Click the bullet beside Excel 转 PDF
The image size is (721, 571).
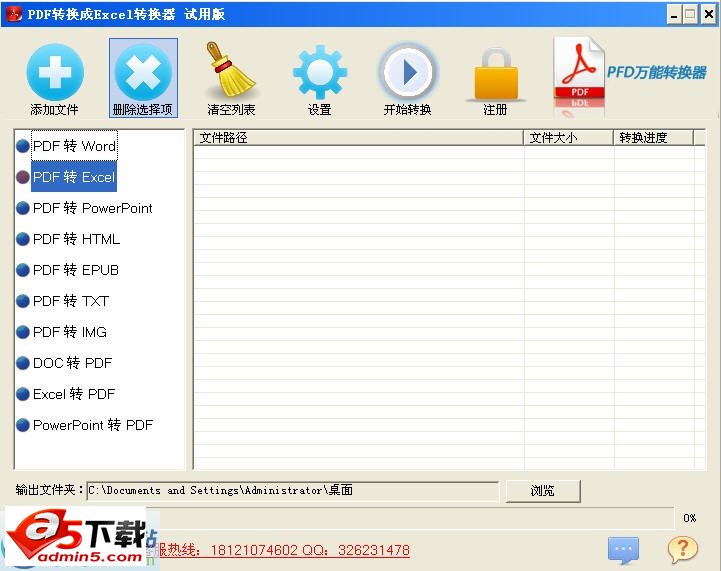pos(23,394)
